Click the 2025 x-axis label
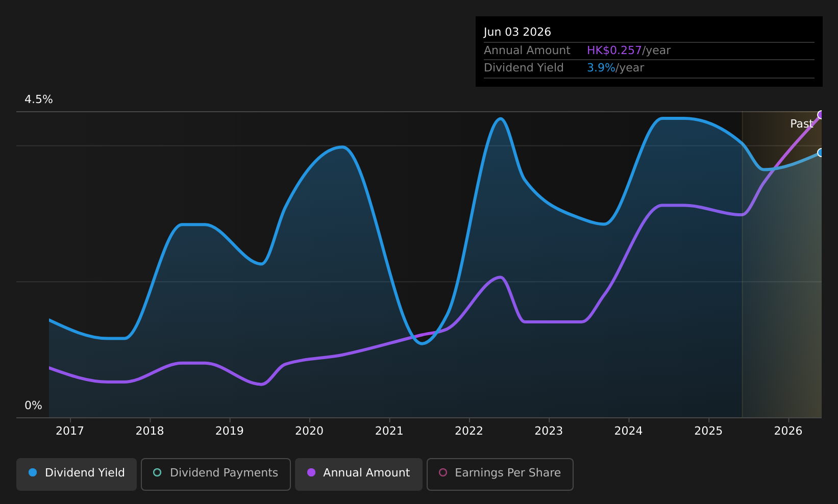838x504 pixels. [x=708, y=431]
